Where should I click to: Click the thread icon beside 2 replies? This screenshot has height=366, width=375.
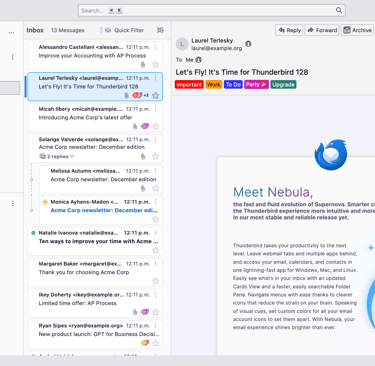[x=42, y=156]
